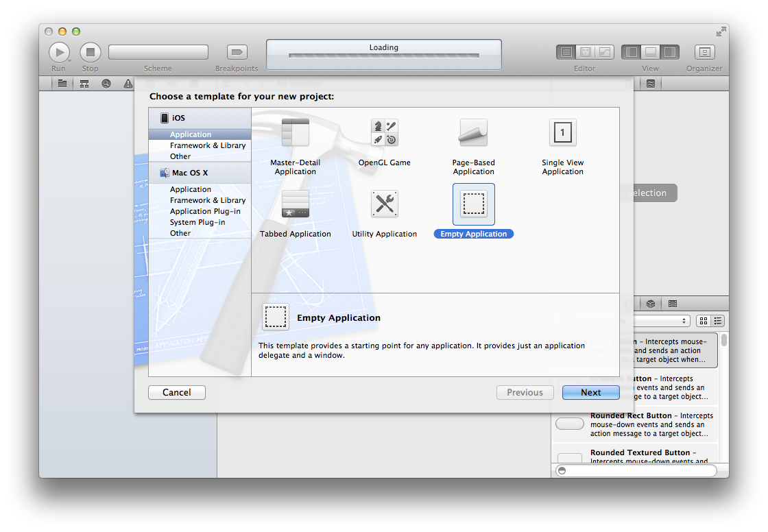The height and width of the screenshot is (532, 768).
Task: Select the Utility Application template icon
Action: pos(384,204)
